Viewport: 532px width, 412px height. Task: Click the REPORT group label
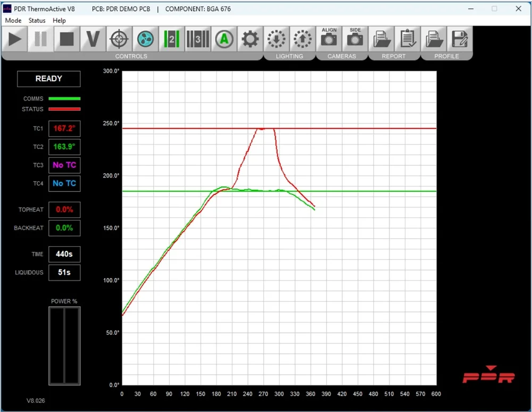point(394,56)
